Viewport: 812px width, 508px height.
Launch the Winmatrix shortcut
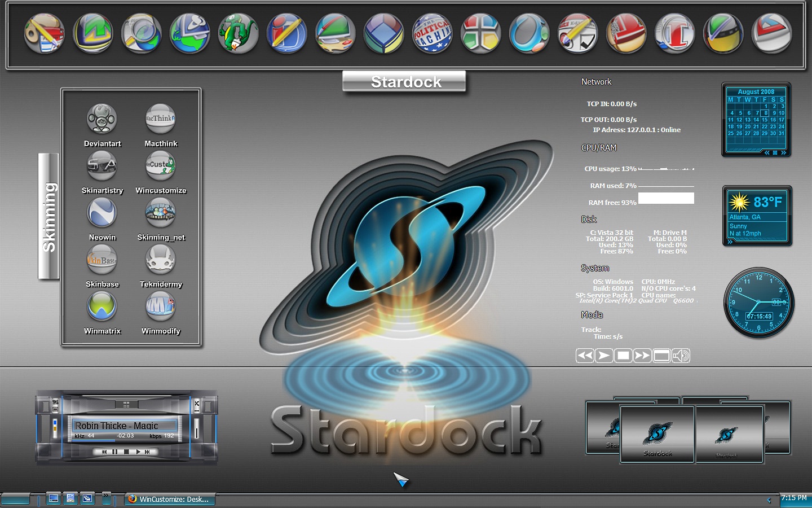pos(102,313)
